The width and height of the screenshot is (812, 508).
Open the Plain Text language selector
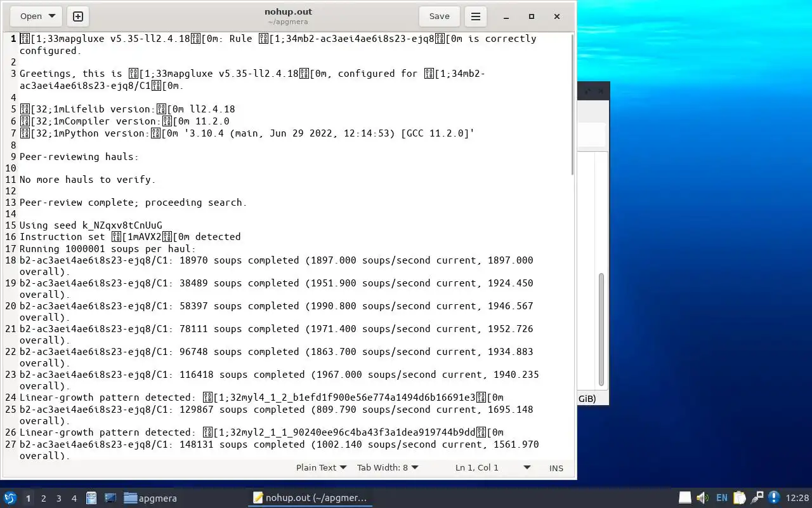321,467
